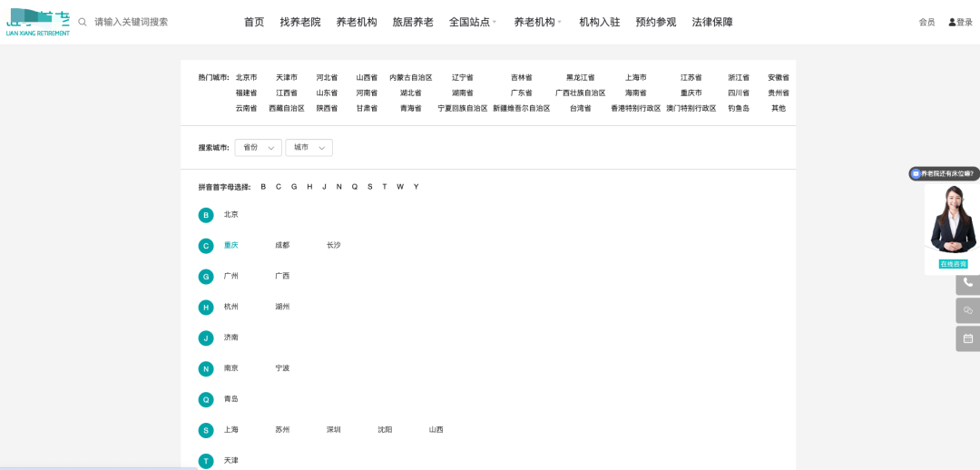980x470 pixels.
Task: Select the letter T circle badge
Action: pos(206,461)
